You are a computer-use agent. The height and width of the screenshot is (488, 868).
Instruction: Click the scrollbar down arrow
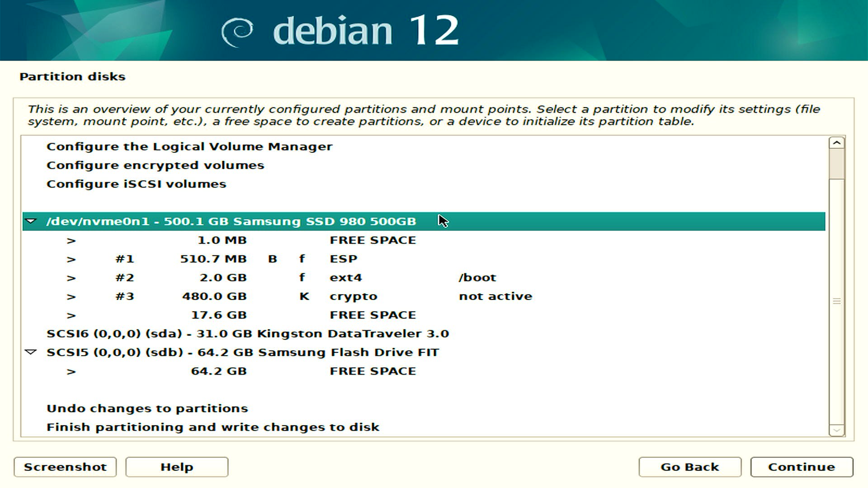pyautogui.click(x=837, y=430)
